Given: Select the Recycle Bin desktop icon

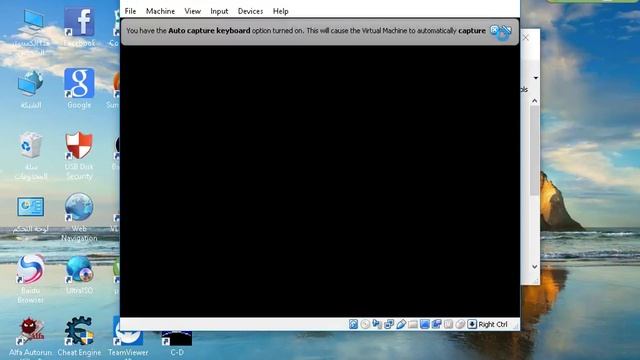Looking at the screenshot, I should (31, 156).
